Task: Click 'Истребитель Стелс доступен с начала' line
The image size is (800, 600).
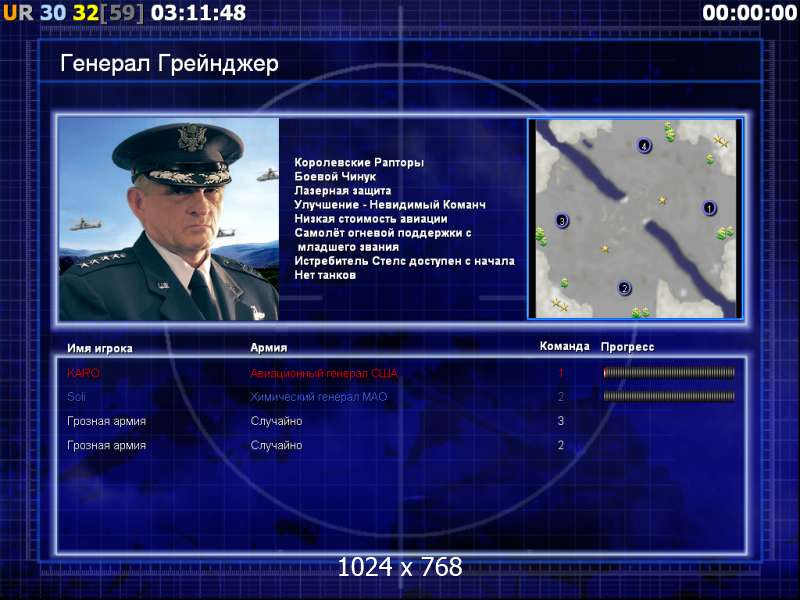Action: coord(404,261)
